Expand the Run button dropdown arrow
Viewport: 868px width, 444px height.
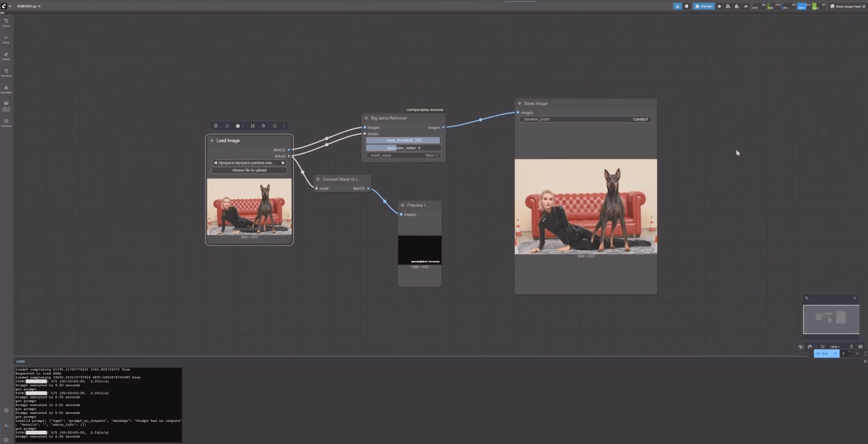point(835,353)
